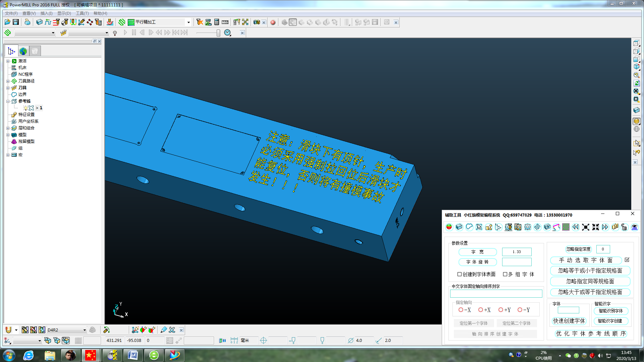
Task: Open the block creation icon in toolbar
Action: click(x=39, y=22)
